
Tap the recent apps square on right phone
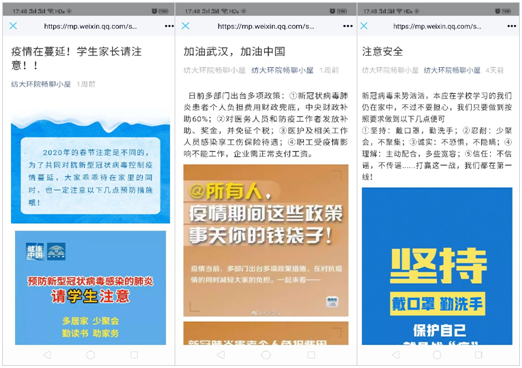point(478,354)
